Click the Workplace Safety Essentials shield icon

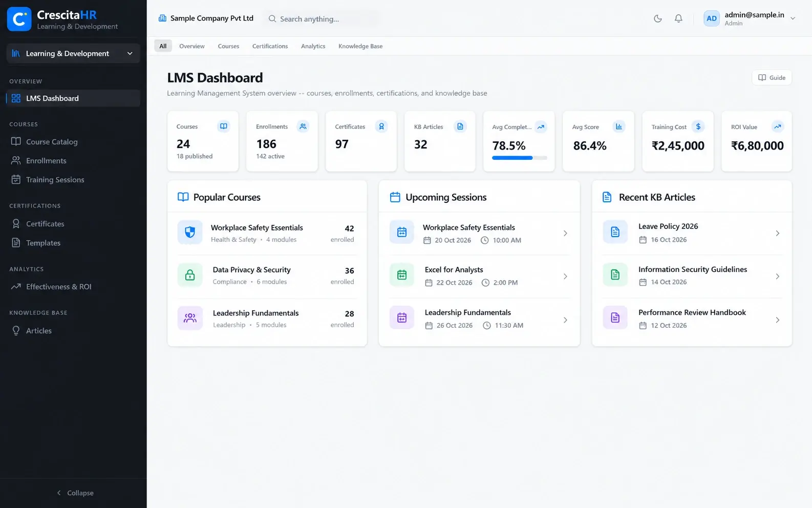[190, 233]
